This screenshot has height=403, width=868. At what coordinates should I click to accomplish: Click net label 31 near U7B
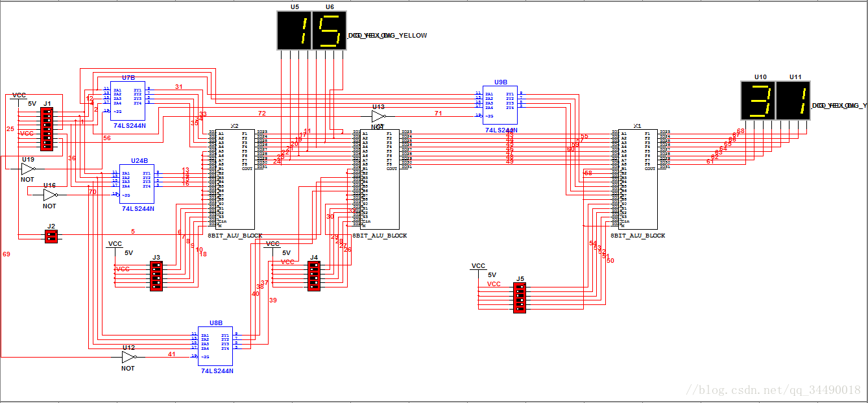[179, 86]
